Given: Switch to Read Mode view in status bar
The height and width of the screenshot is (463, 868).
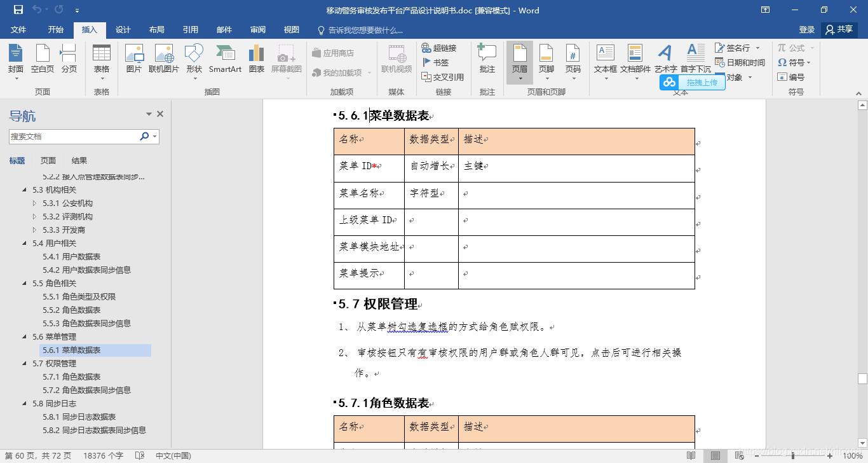Looking at the screenshot, I should click(x=691, y=455).
